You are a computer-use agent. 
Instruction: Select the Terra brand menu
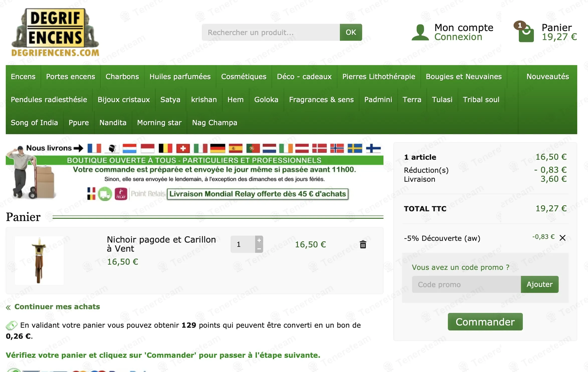(x=412, y=100)
